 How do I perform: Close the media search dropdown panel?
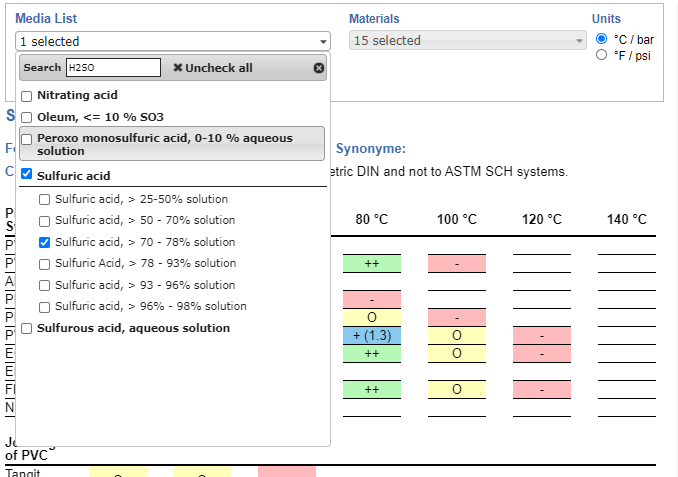tap(319, 68)
